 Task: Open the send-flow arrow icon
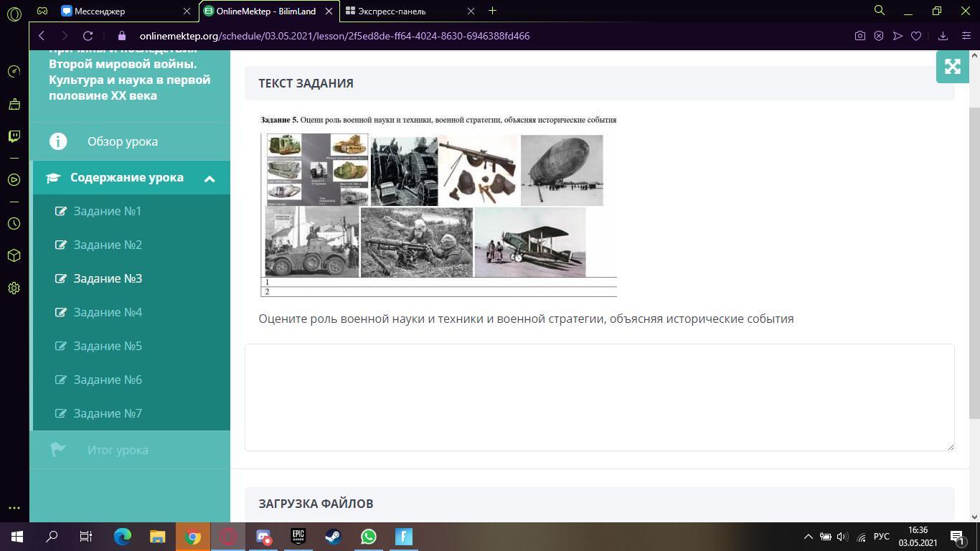897,36
